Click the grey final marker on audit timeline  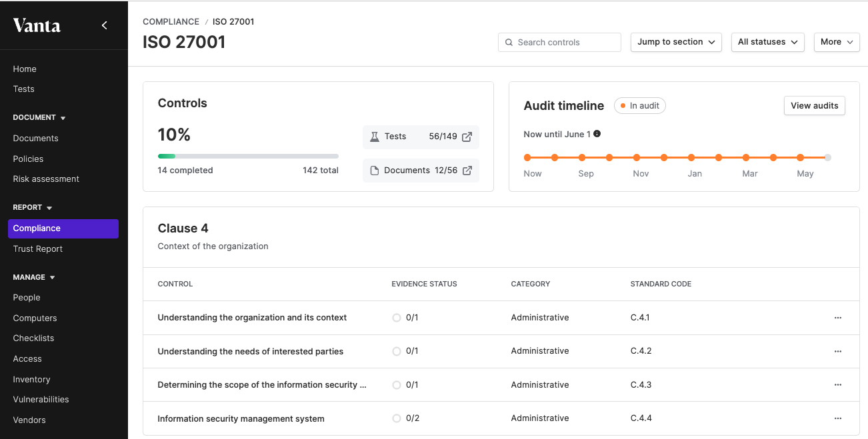click(x=828, y=158)
